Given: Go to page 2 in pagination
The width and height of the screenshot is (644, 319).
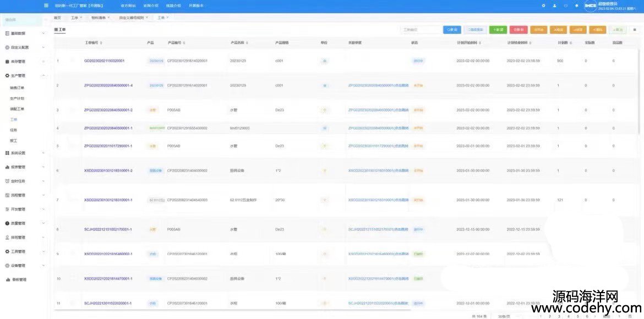Looking at the screenshot, I should (x=550, y=317).
